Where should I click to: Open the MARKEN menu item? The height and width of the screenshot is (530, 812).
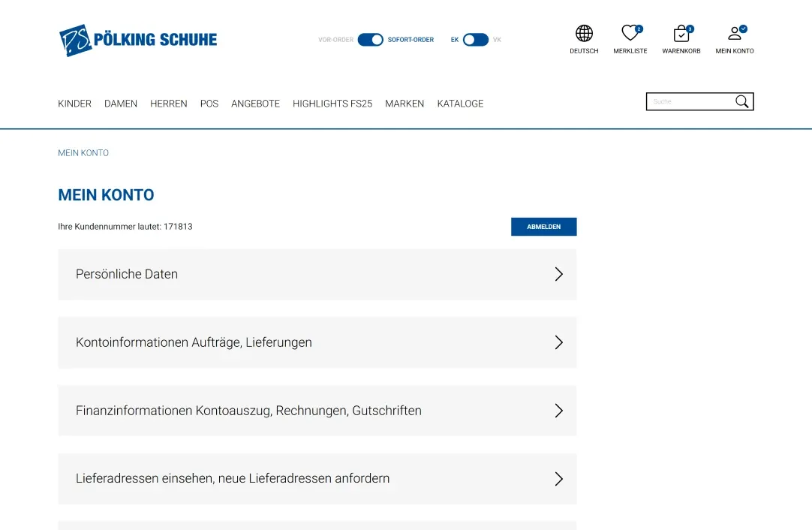click(x=404, y=104)
